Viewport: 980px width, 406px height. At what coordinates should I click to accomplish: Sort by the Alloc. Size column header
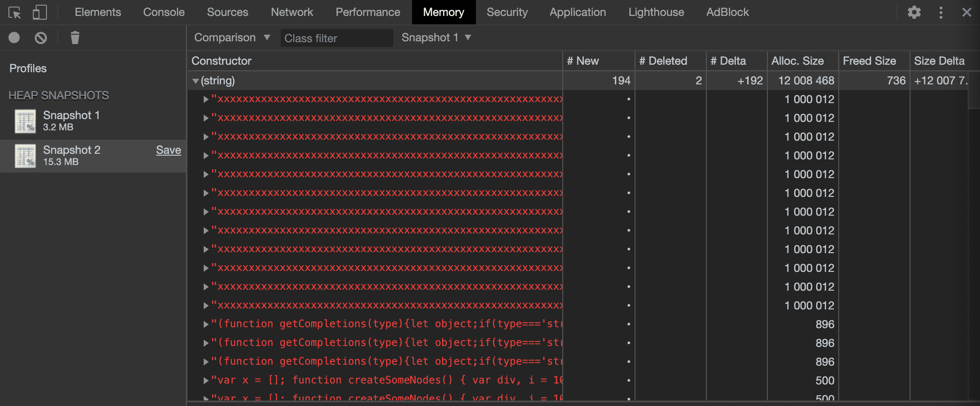(797, 61)
